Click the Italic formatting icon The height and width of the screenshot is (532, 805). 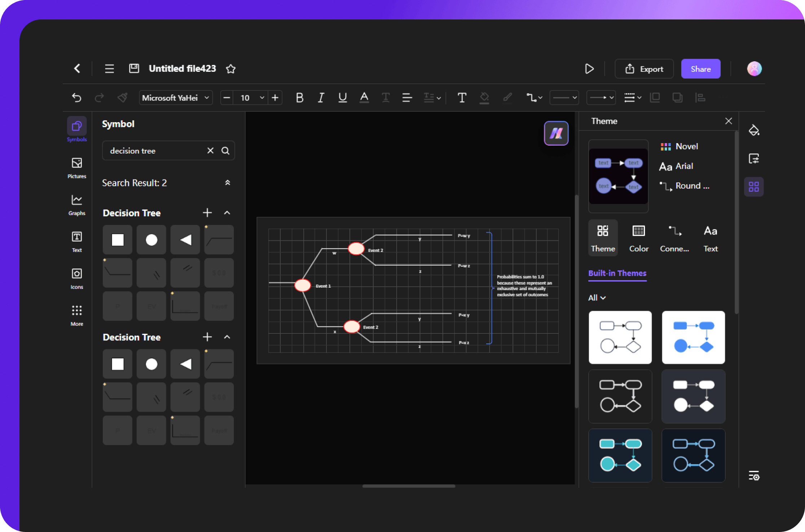(321, 96)
